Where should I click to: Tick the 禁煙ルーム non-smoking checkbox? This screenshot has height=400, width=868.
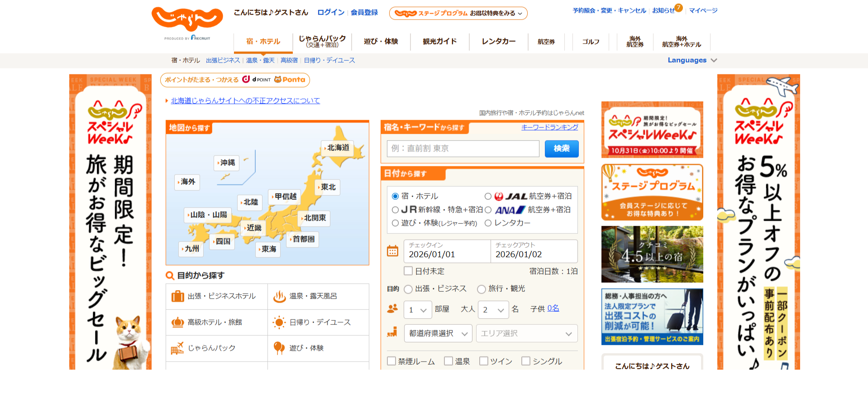pos(391,361)
